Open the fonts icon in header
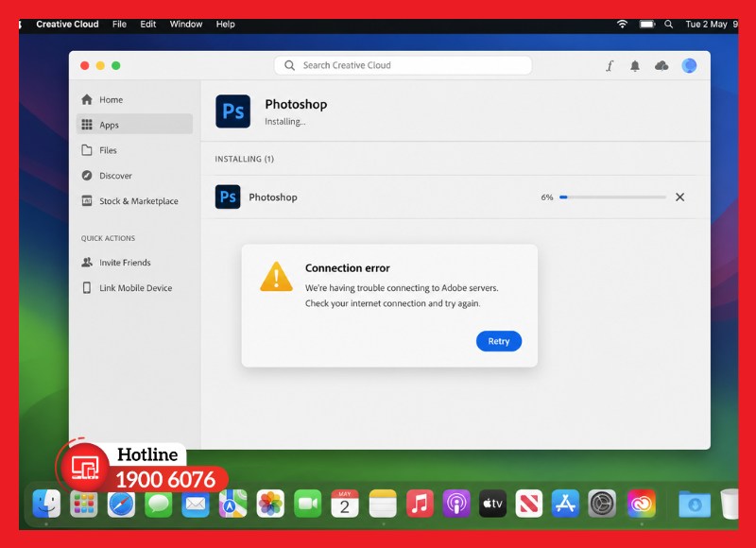 point(610,65)
